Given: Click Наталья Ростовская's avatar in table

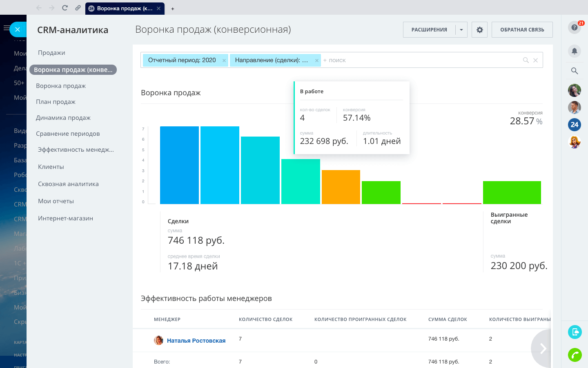Looking at the screenshot, I should (158, 340).
